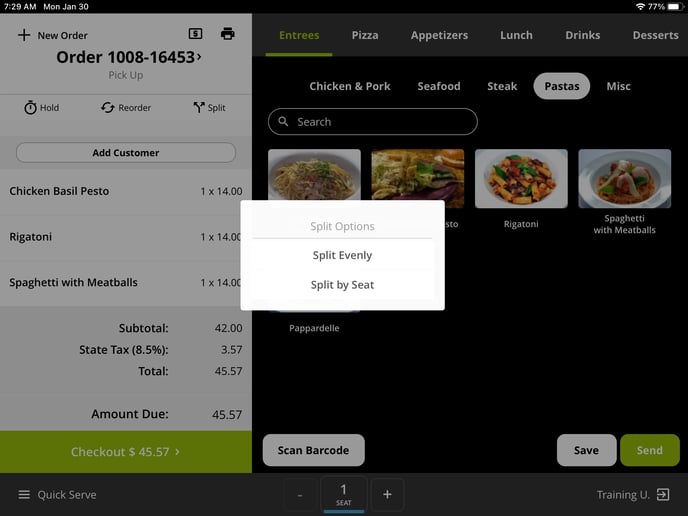
Task: Click the search magnifier icon
Action: [x=283, y=122]
